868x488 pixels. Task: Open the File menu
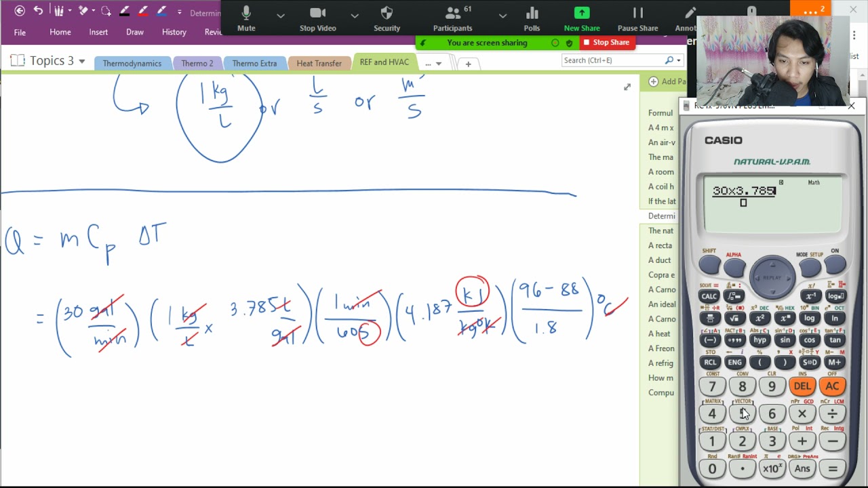pyautogui.click(x=20, y=32)
